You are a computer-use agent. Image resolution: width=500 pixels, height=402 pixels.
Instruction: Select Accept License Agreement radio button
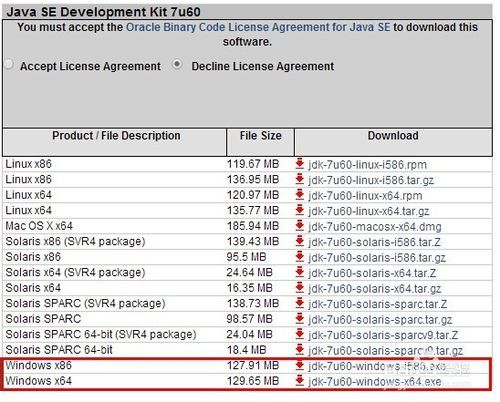(9, 64)
